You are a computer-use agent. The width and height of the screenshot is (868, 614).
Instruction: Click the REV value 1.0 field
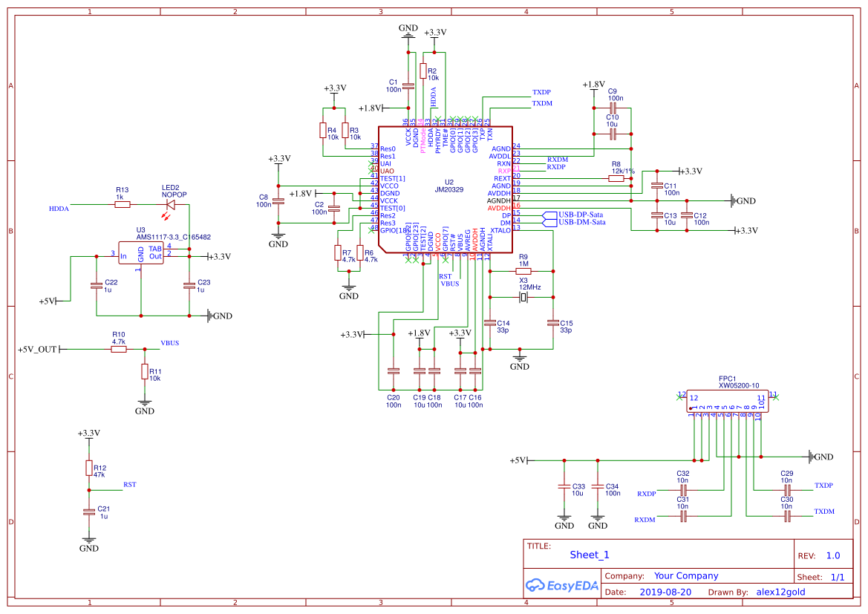point(832,555)
